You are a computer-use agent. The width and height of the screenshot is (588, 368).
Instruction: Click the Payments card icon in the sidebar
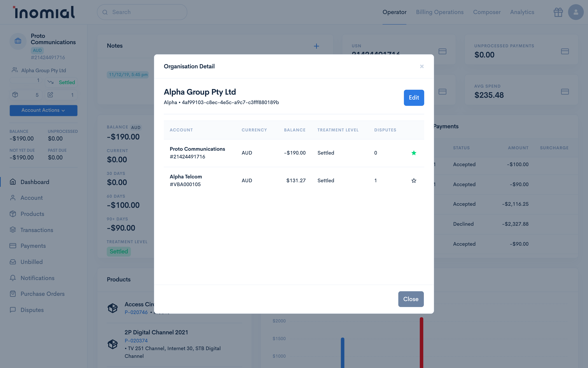[13, 246]
